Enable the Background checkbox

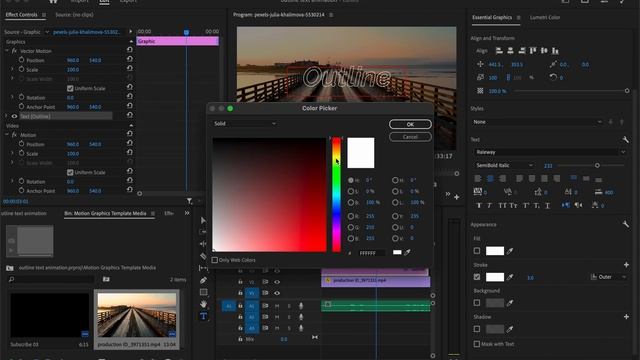(x=477, y=303)
